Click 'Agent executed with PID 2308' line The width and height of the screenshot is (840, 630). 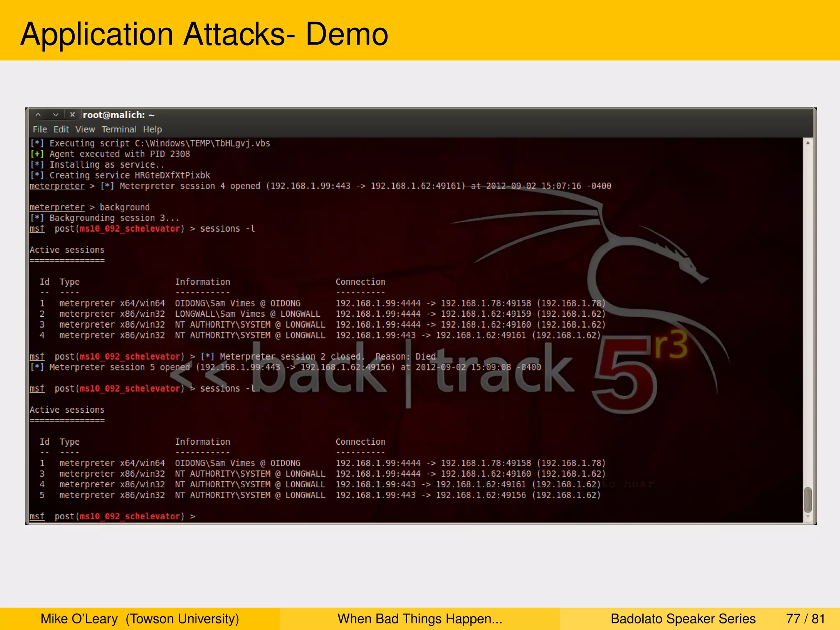point(110,154)
